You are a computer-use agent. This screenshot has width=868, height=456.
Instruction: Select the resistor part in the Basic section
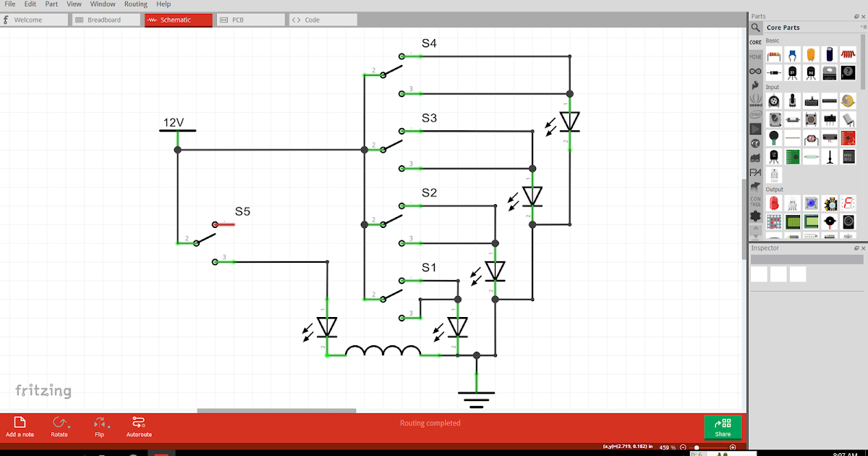(x=773, y=55)
